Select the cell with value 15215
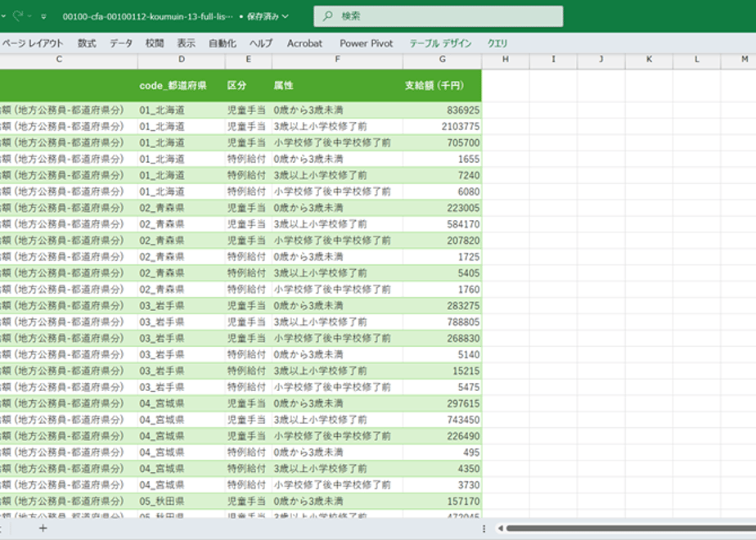The image size is (756, 540). [x=442, y=371]
